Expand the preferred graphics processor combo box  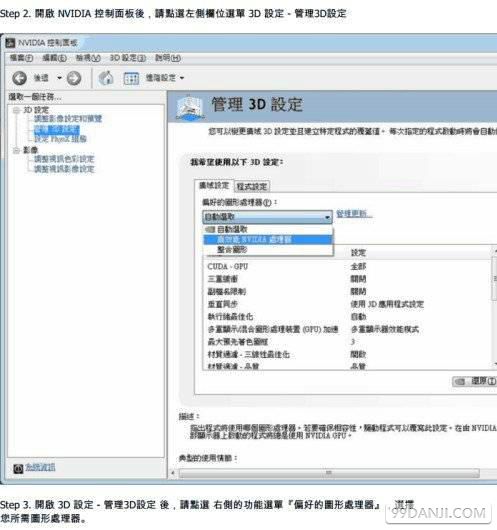click(267, 217)
